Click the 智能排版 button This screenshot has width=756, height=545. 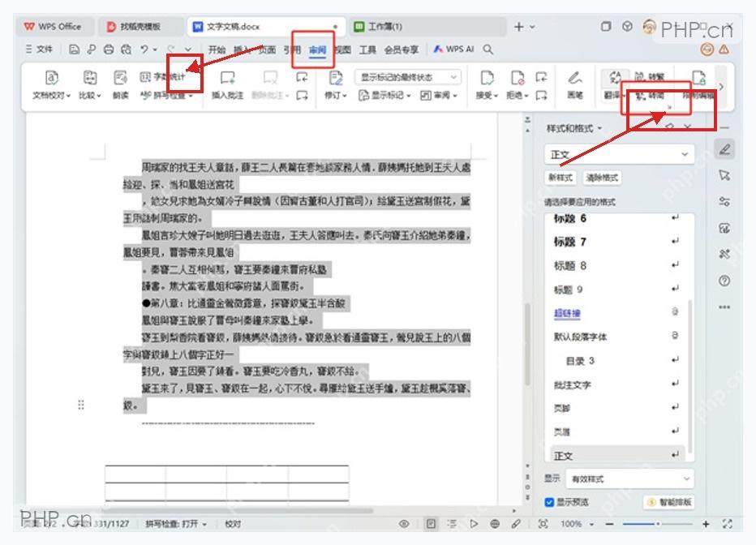coord(670,502)
